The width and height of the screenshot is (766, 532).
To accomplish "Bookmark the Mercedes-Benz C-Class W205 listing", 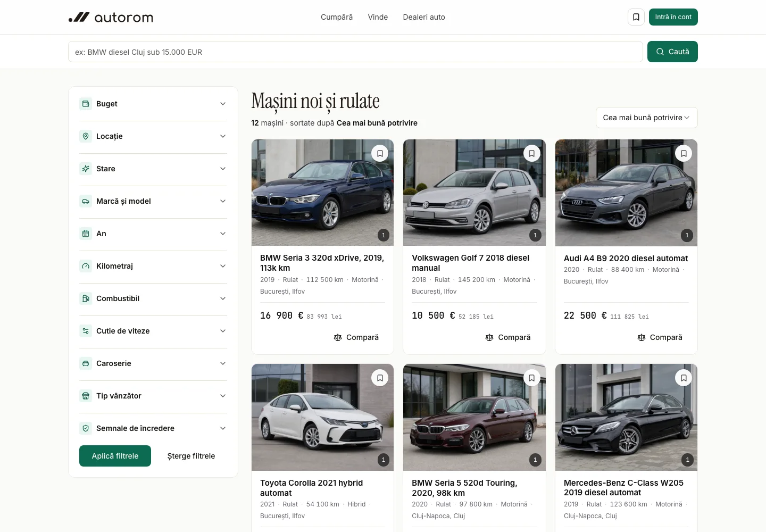I will tap(684, 378).
